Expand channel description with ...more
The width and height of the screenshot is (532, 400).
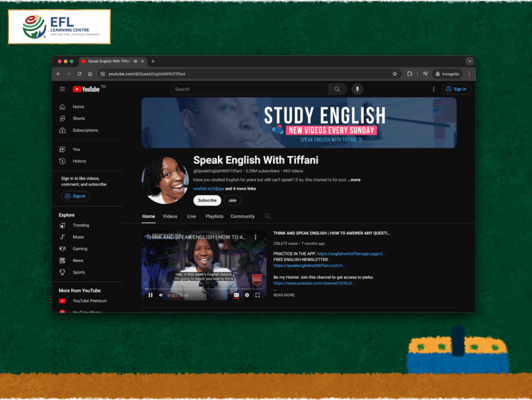[354, 180]
